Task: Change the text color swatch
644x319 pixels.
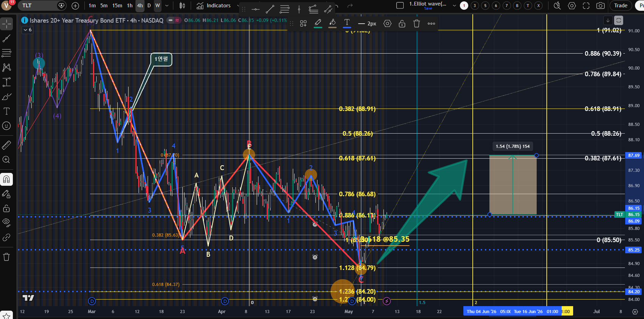Action: (x=347, y=24)
